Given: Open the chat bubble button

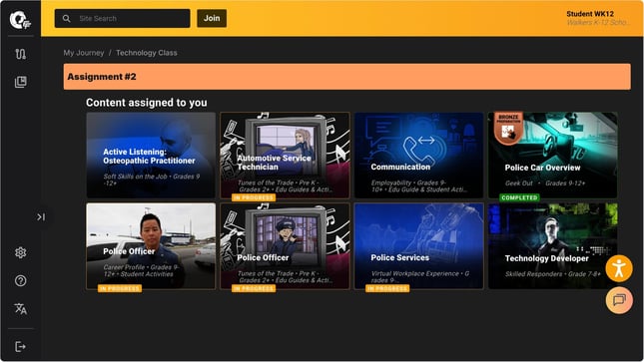Looking at the screenshot, I should pyautogui.click(x=619, y=300).
